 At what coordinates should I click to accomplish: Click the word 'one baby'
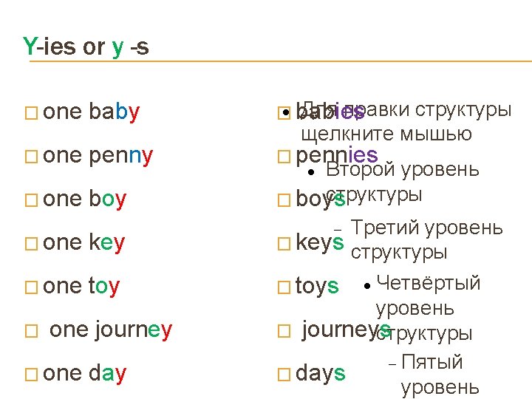click(x=92, y=112)
